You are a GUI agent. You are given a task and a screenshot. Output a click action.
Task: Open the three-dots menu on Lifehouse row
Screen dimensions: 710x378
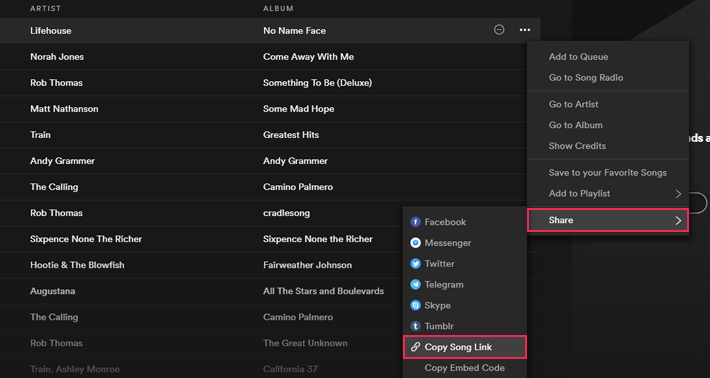[x=525, y=30]
